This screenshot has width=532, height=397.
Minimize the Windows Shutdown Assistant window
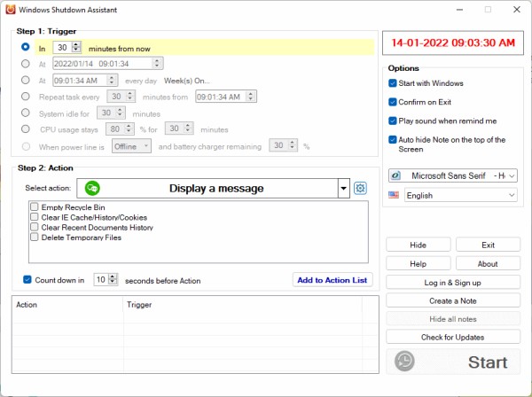[459, 10]
